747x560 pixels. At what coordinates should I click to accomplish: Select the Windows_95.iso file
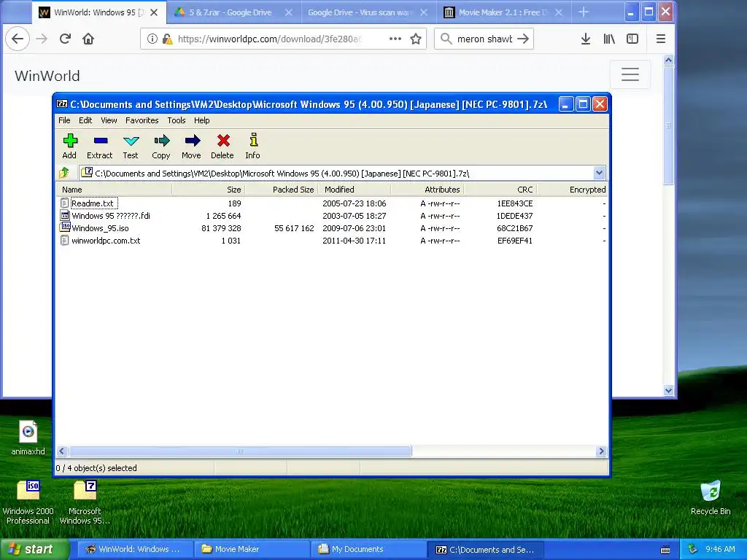point(100,228)
